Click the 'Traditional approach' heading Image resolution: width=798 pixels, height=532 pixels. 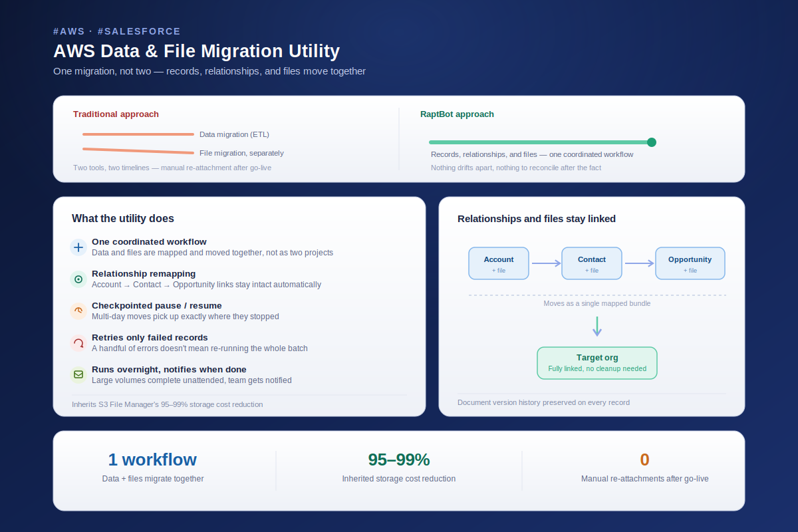[x=116, y=114]
